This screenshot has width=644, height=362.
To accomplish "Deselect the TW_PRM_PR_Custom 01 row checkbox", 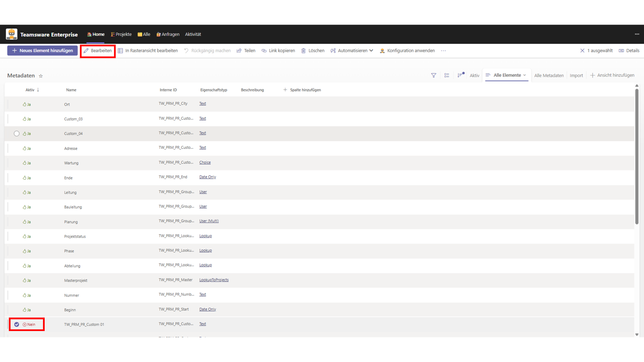I will pos(17,324).
